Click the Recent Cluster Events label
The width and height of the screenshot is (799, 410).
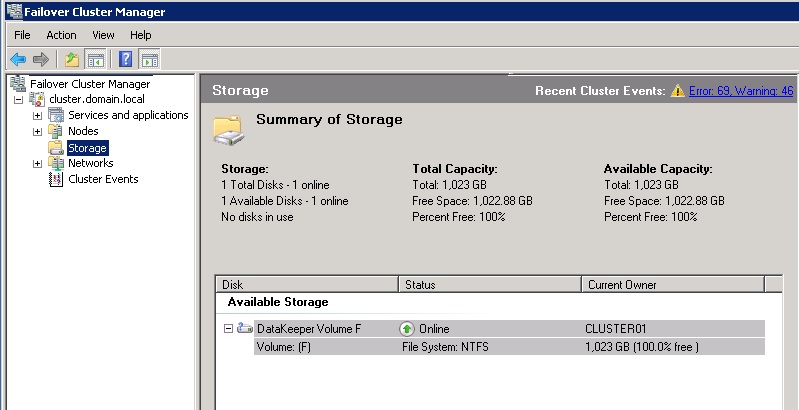(600, 91)
